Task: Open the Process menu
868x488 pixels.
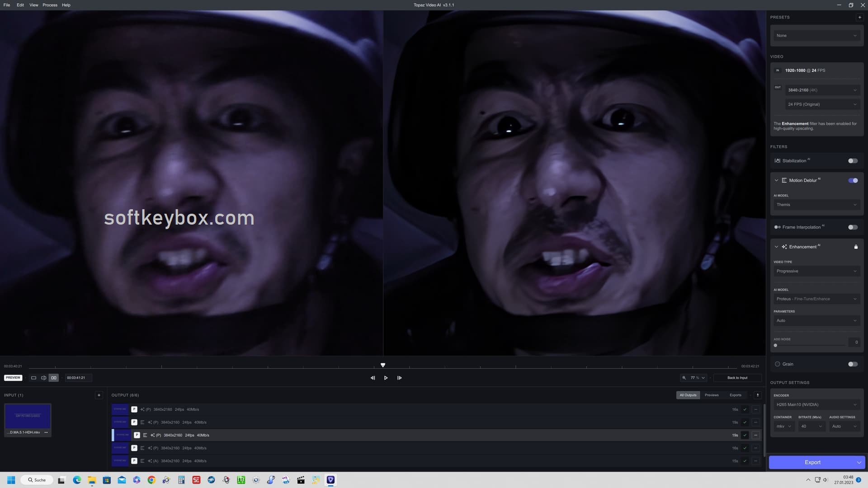Action: 50,5
